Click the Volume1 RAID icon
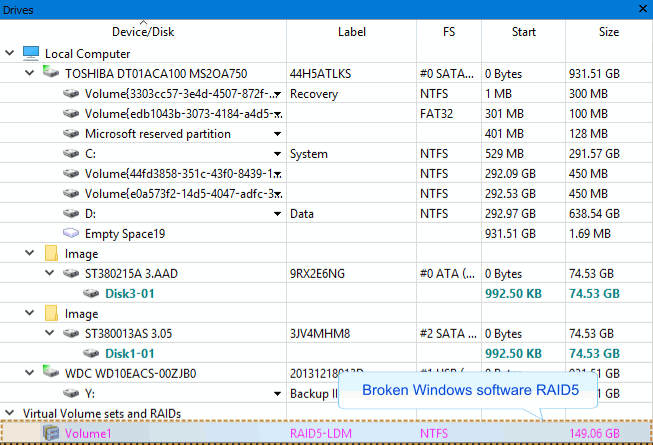The height and width of the screenshot is (445, 653). [51, 433]
